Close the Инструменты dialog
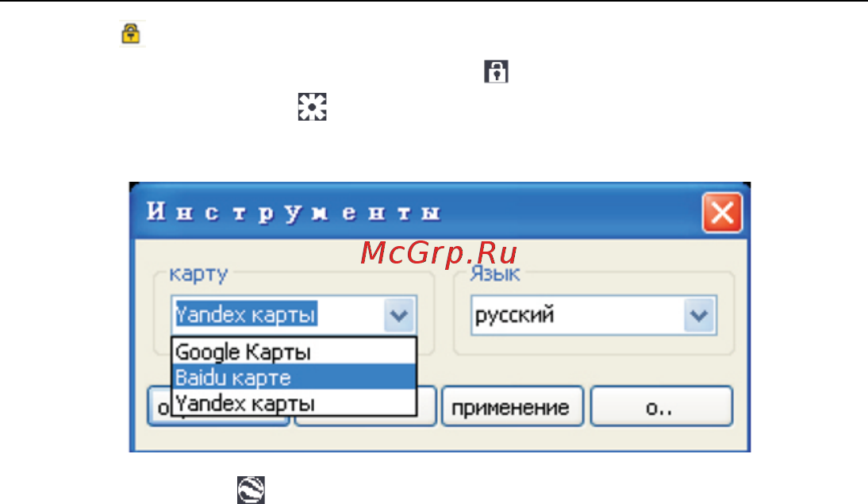Viewport: 868px width, 504px height. tap(722, 213)
